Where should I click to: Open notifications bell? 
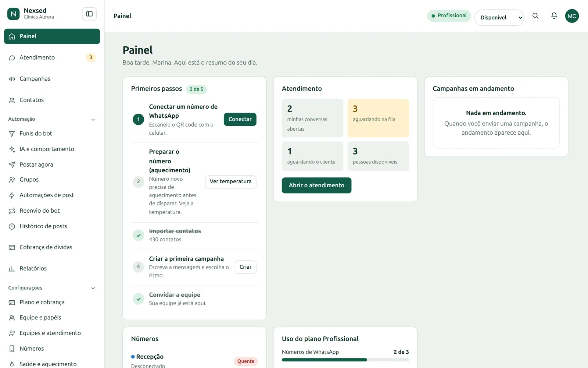554,16
